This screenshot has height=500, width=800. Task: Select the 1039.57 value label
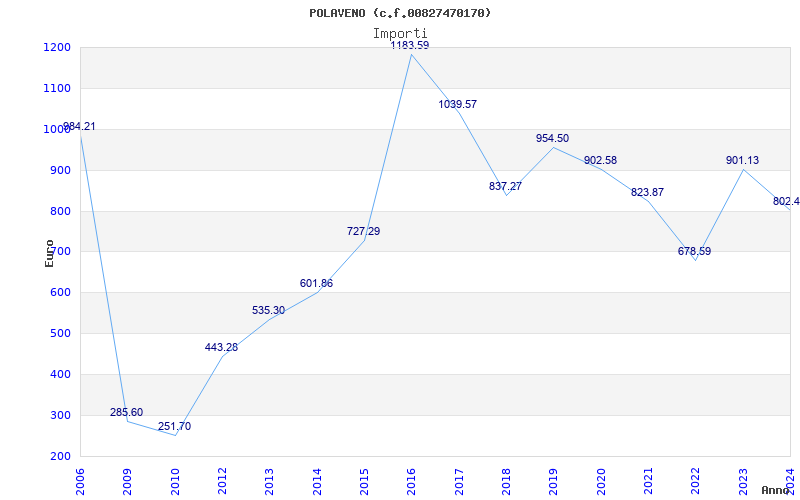[x=457, y=104]
